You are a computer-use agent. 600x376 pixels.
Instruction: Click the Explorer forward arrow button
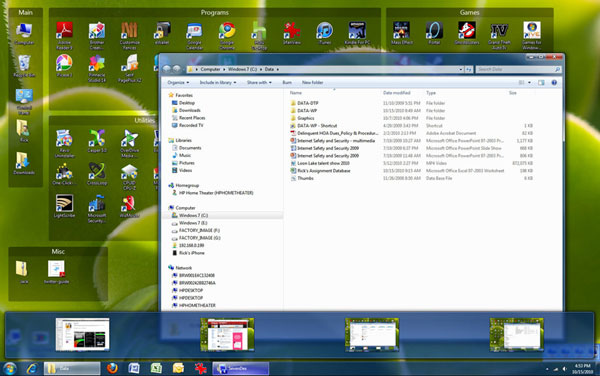tap(177, 69)
